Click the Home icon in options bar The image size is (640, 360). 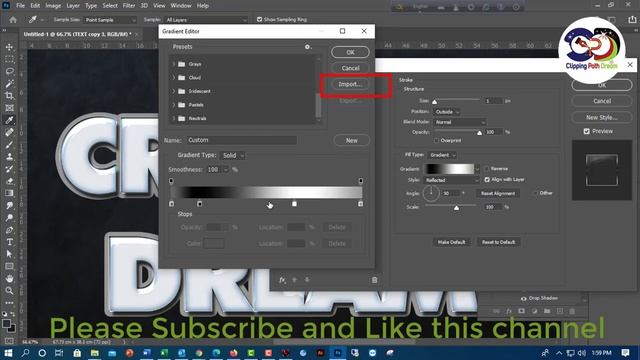(13, 20)
